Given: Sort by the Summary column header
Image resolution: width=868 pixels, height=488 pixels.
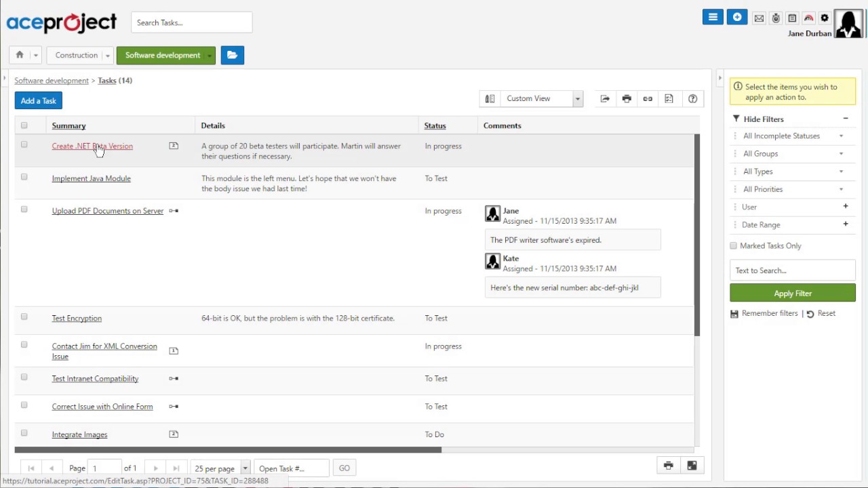Looking at the screenshot, I should [68, 125].
